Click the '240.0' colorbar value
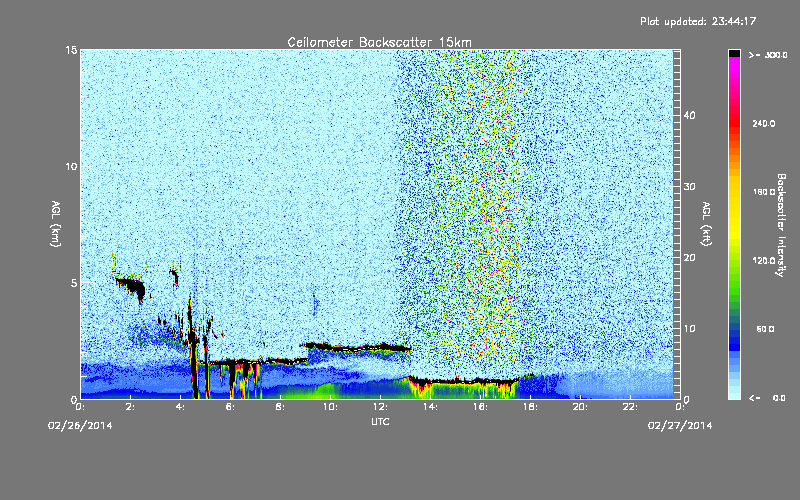The width and height of the screenshot is (800, 500). tap(764, 124)
